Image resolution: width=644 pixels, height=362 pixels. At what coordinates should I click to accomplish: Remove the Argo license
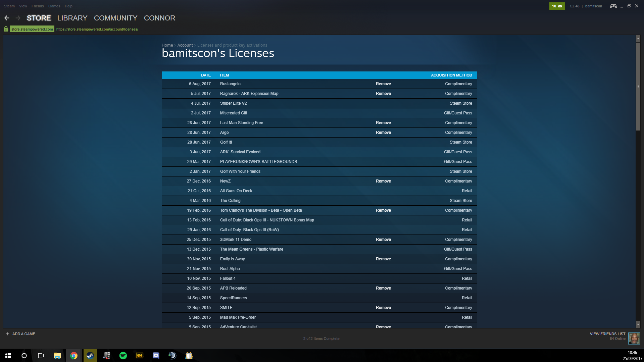383,133
